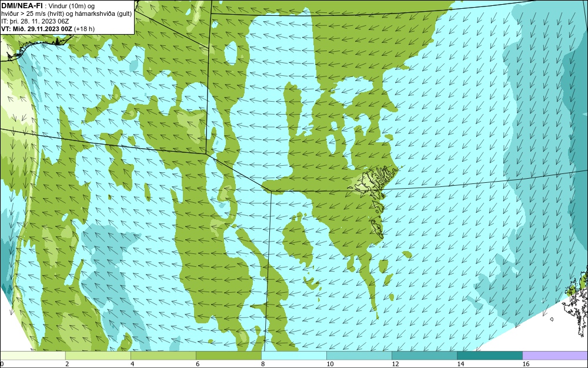Viewport: 588px width, 368px height.
Task: Click the 4–6 m/s legend swatch
Action: point(163,356)
